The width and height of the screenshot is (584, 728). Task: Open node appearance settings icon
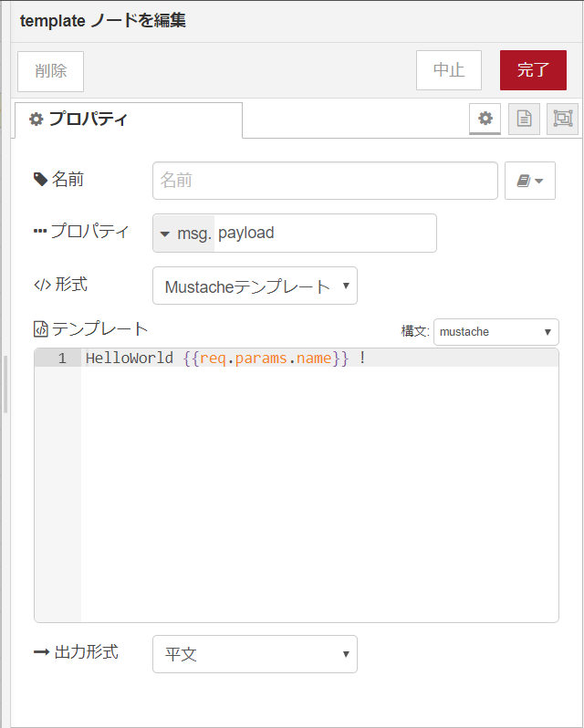[x=562, y=119]
